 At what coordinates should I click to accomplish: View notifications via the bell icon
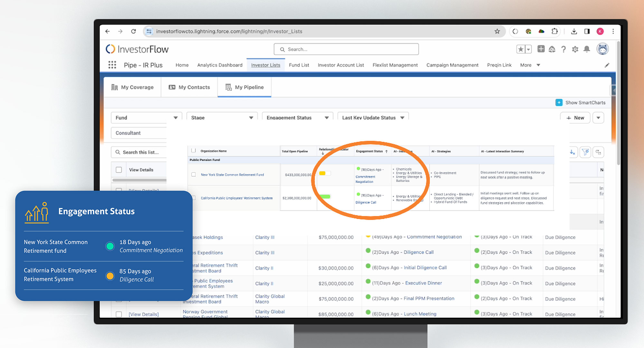point(586,49)
